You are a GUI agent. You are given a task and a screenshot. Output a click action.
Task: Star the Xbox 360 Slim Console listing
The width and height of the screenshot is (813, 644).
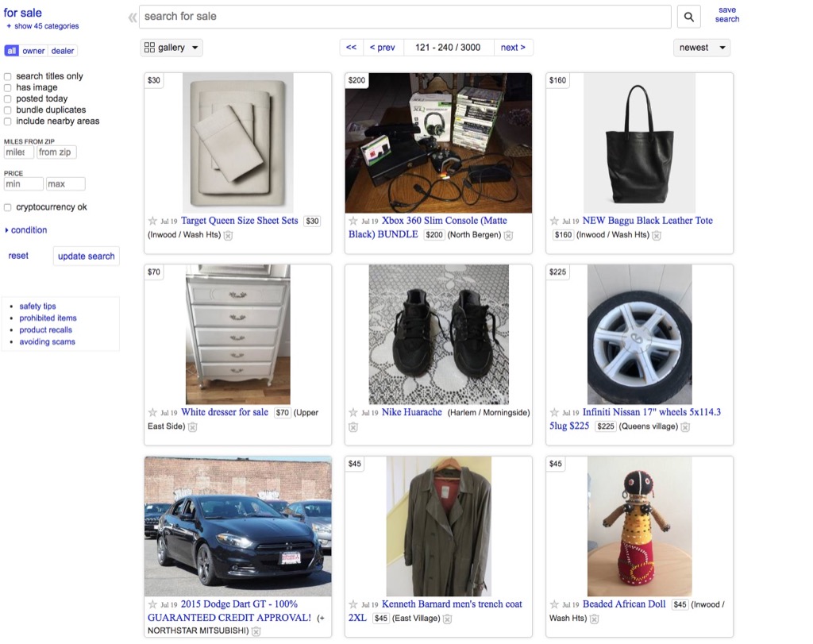coord(352,221)
